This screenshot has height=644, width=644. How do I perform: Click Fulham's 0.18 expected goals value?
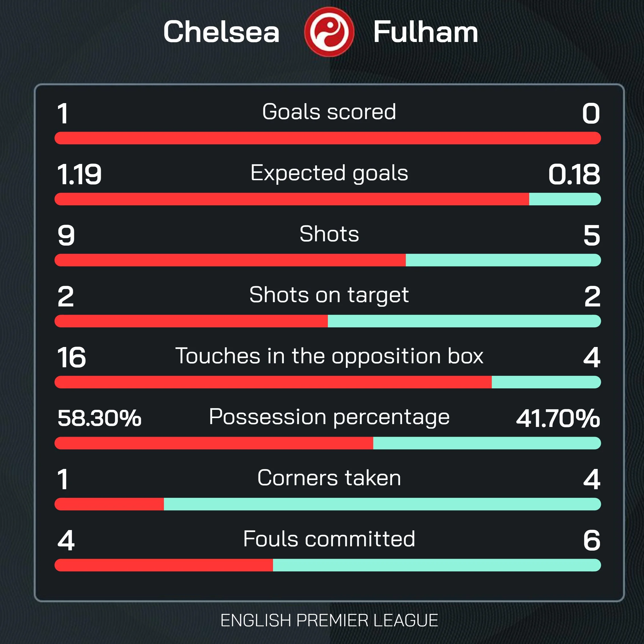(x=574, y=174)
